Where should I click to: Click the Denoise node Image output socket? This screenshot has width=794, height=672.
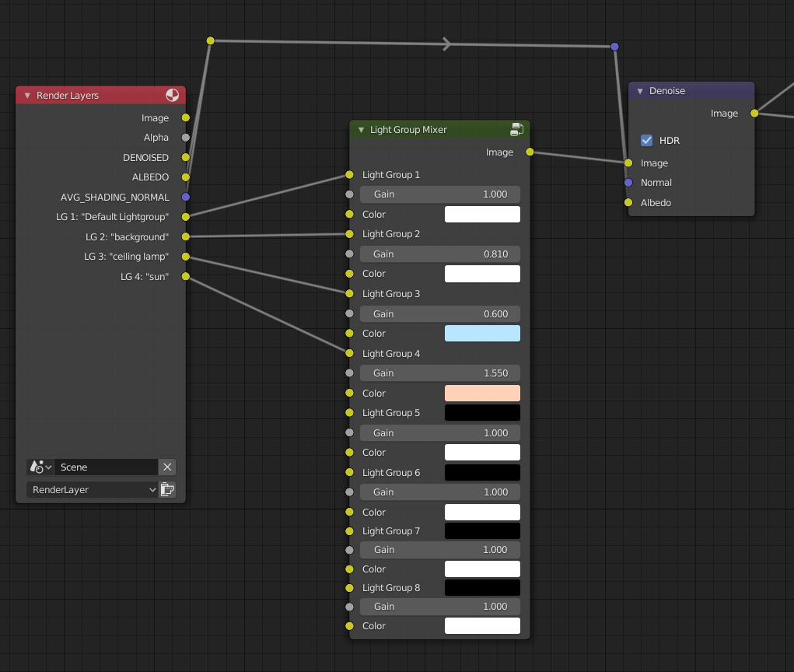point(754,114)
